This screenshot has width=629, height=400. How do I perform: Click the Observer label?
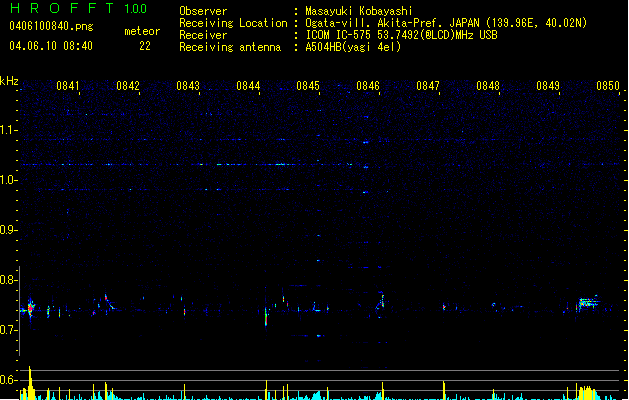(203, 11)
